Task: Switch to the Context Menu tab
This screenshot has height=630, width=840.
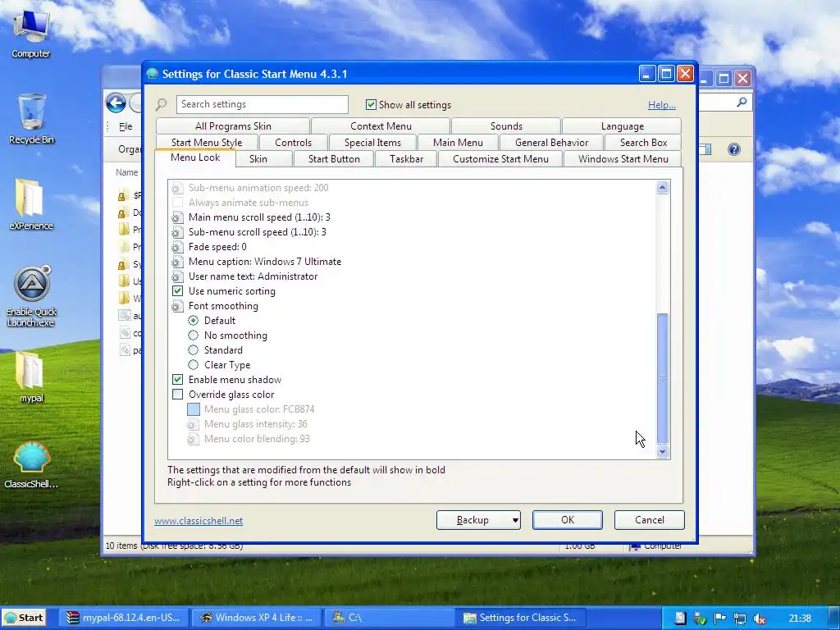Action: [381, 126]
